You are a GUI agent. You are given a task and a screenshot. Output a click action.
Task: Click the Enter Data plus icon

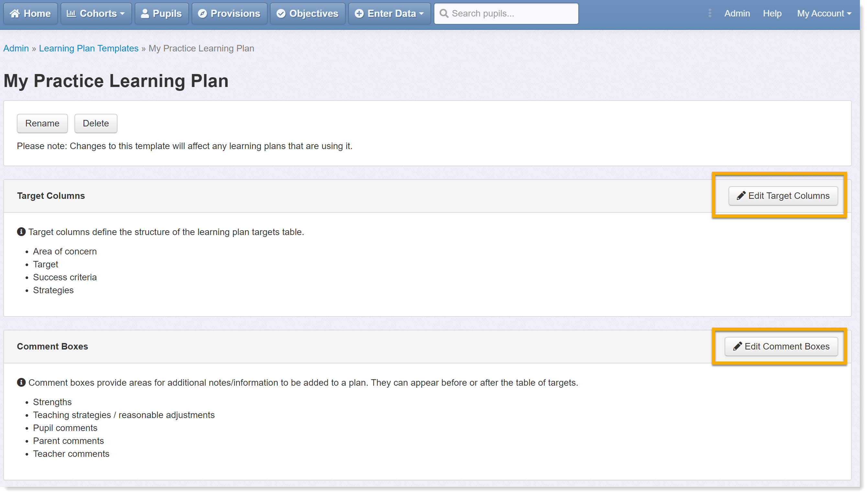tap(359, 14)
